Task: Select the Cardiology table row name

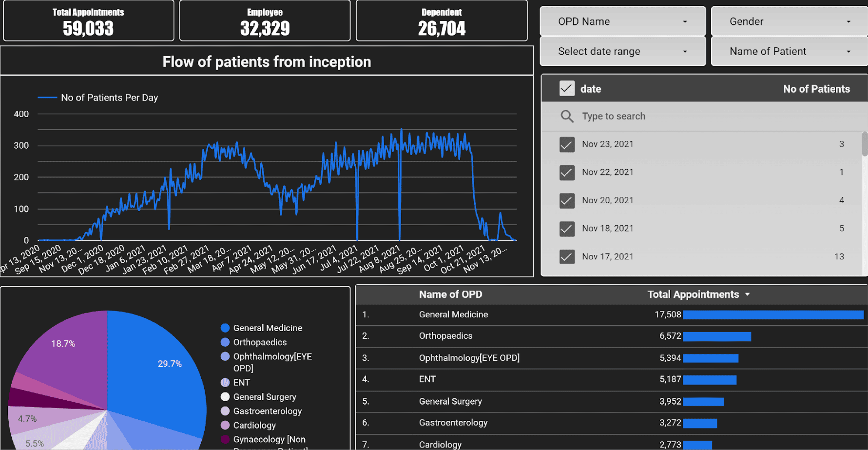Action: click(440, 445)
